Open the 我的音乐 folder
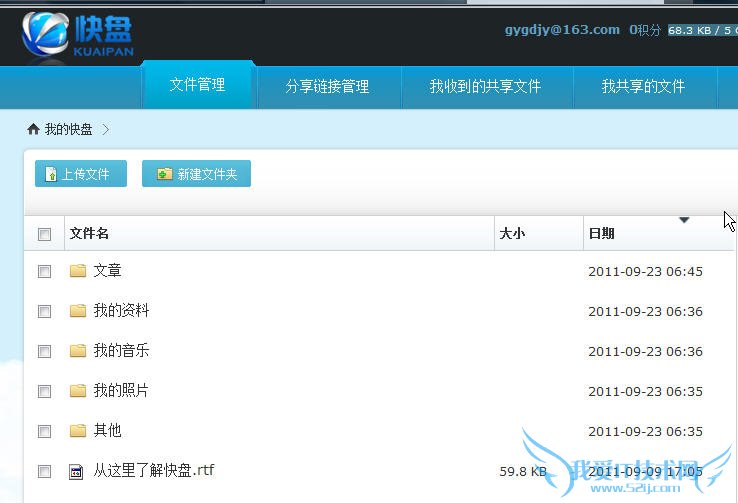Viewport: 738px width, 503px height. [121, 351]
